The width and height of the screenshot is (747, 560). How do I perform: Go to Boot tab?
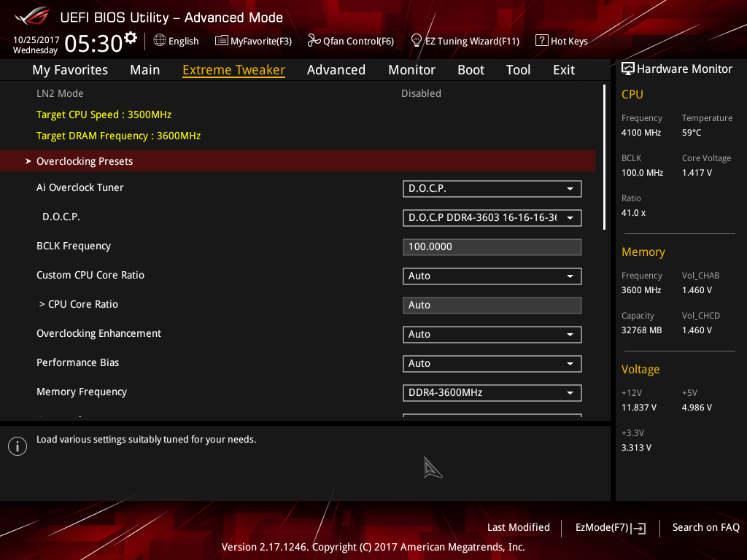(x=471, y=70)
